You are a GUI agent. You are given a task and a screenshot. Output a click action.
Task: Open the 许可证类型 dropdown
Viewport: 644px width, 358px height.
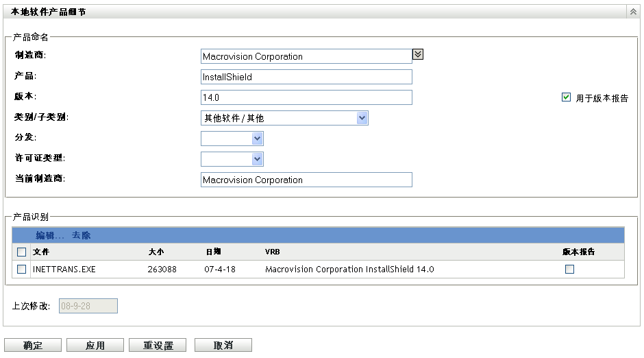click(x=232, y=159)
